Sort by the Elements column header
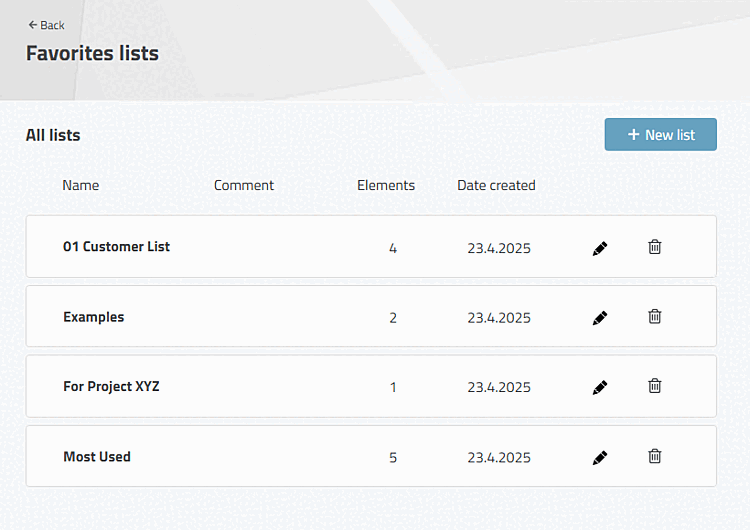The width and height of the screenshot is (750, 530). click(386, 185)
